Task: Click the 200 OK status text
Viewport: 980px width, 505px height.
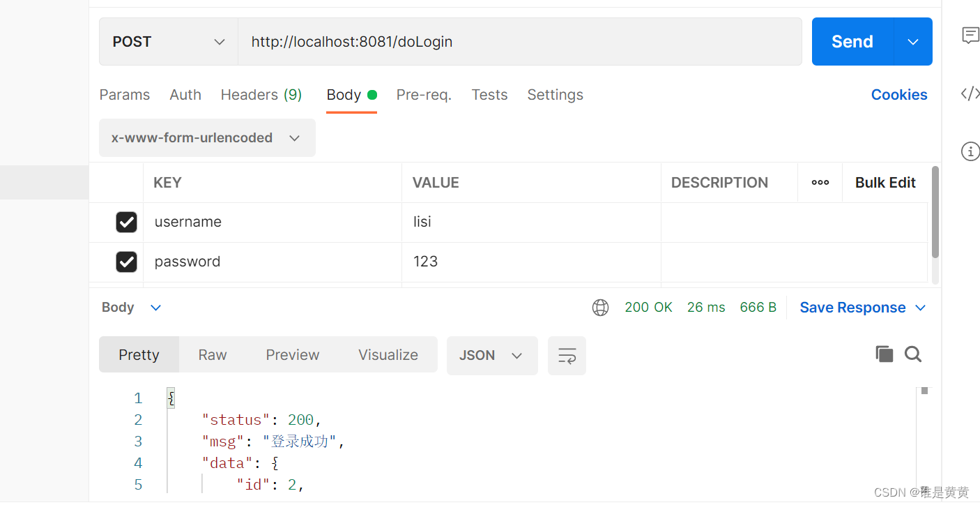Action: [x=648, y=308]
